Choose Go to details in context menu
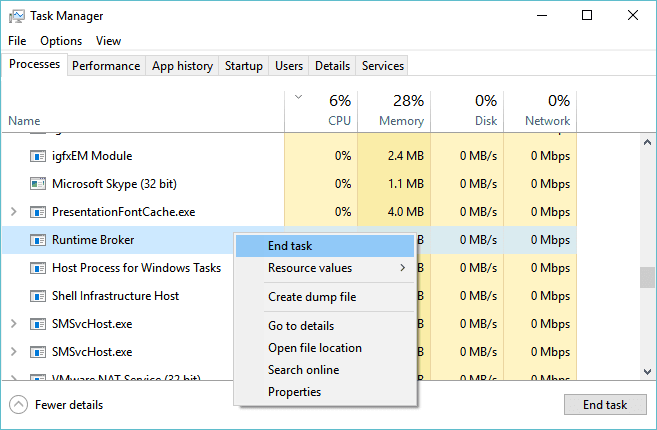Viewport: 657px width, 430px height. point(325,326)
